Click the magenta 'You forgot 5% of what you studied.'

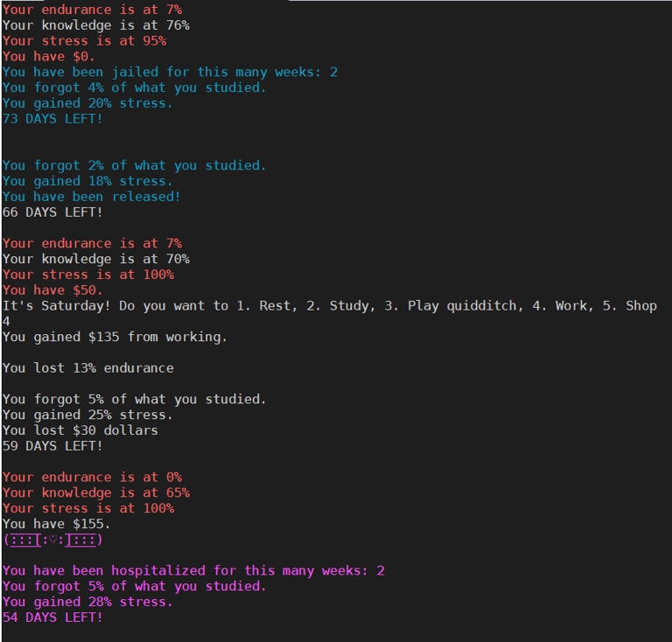[x=135, y=586]
